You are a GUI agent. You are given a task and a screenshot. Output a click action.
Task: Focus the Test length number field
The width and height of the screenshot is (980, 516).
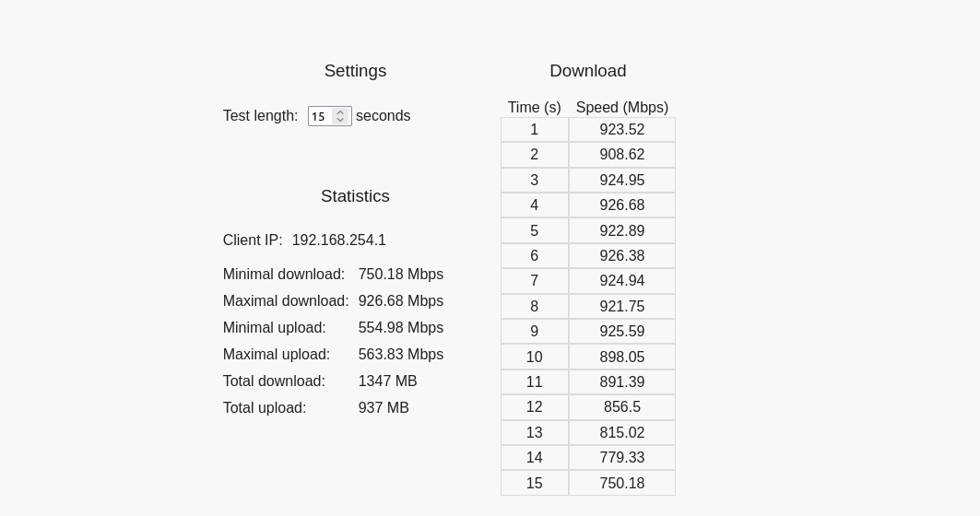[x=321, y=116]
